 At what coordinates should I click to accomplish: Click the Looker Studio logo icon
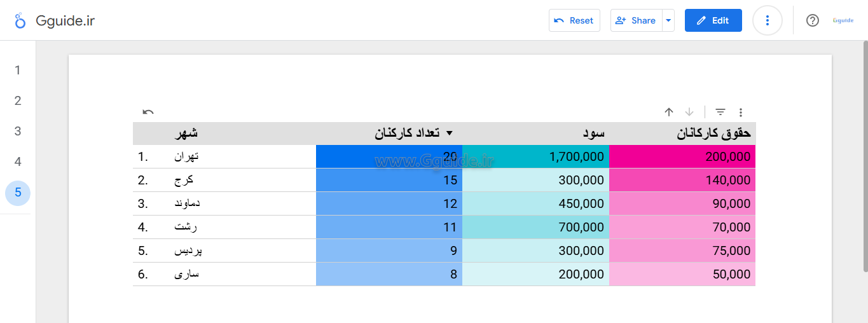pyautogui.click(x=20, y=20)
